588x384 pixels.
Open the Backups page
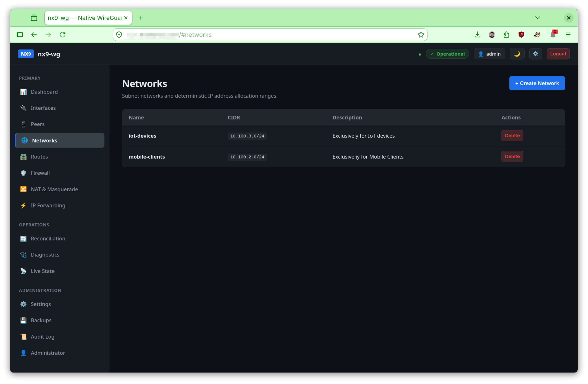[59, 320]
